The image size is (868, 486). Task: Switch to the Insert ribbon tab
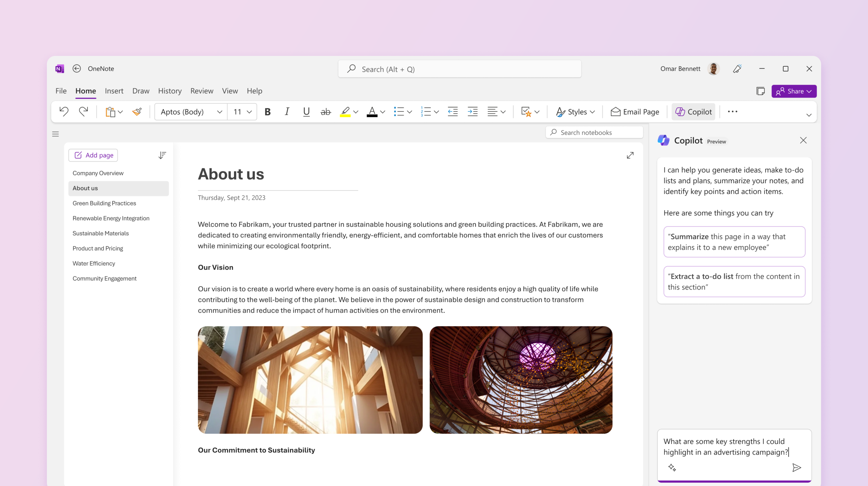[x=114, y=91]
